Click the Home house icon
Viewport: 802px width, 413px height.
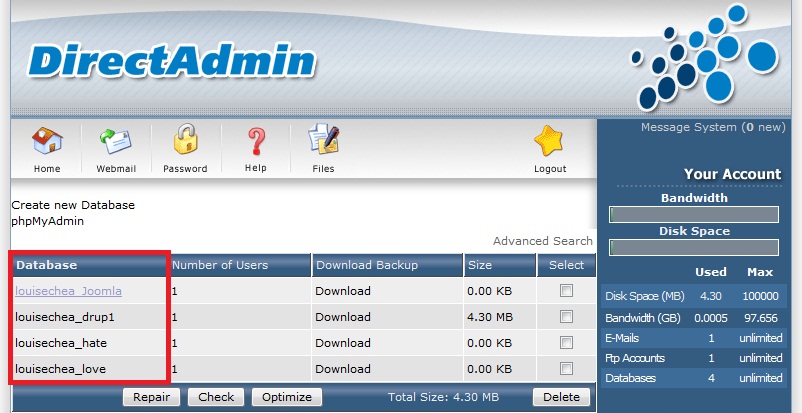(47, 141)
